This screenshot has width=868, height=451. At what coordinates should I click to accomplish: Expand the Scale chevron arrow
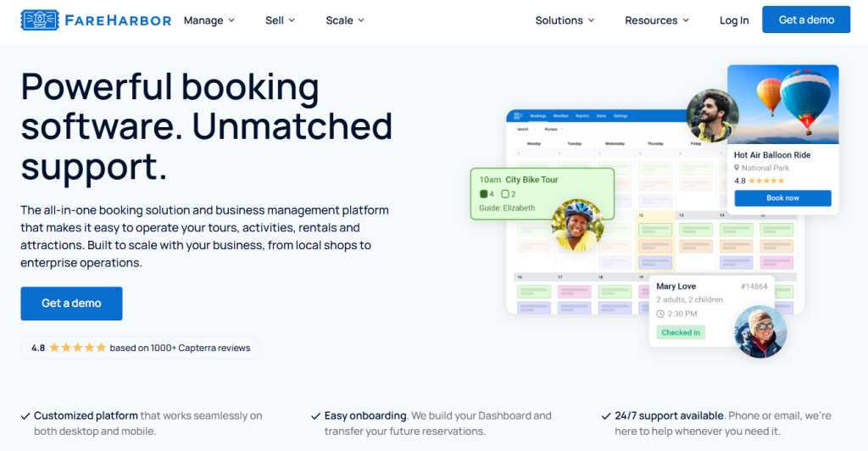point(361,20)
